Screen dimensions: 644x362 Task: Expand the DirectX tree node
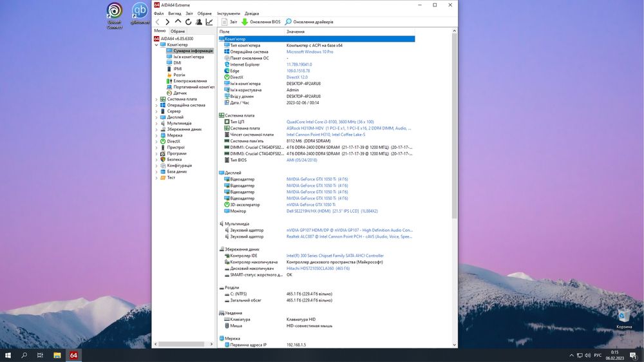(156, 141)
